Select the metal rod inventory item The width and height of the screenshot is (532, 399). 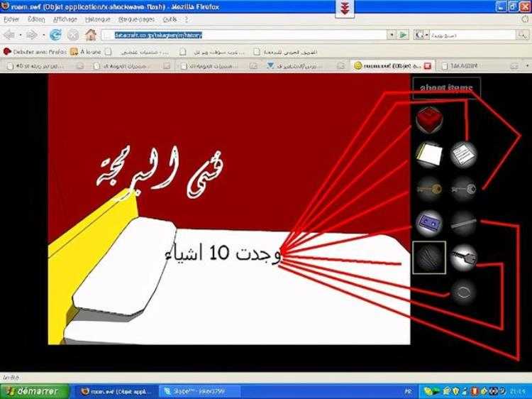click(463, 222)
